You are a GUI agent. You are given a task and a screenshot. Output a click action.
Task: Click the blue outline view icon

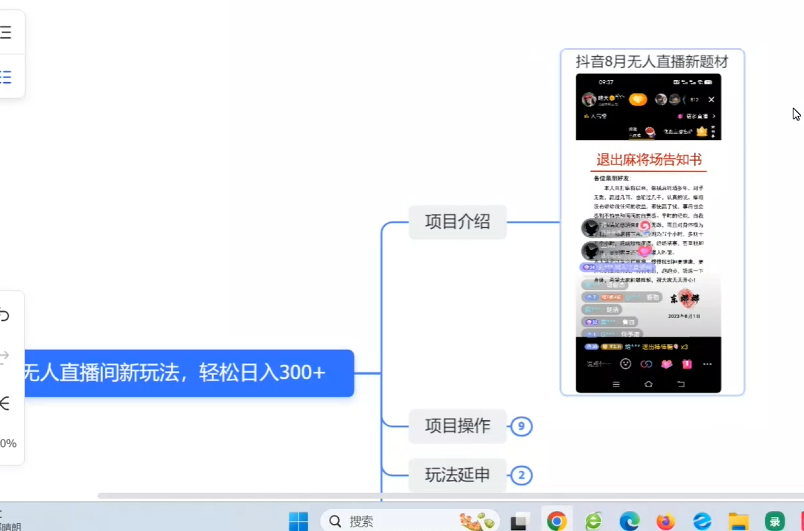(6, 76)
